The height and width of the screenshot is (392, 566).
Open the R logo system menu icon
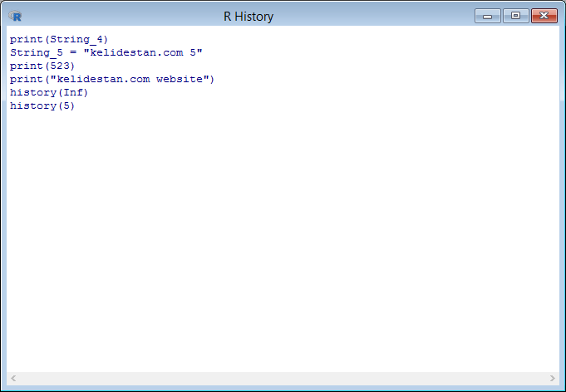15,16
